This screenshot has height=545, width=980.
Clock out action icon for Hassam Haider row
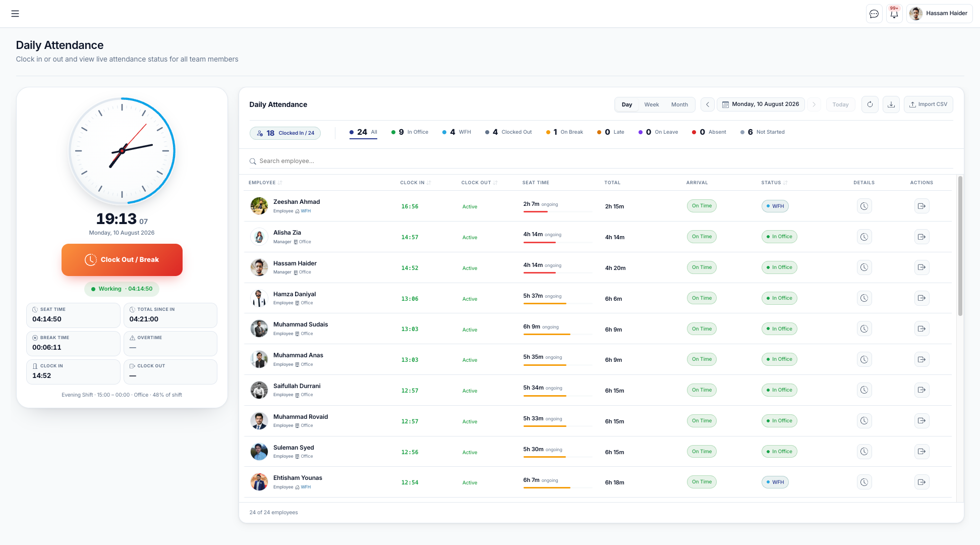coord(922,267)
